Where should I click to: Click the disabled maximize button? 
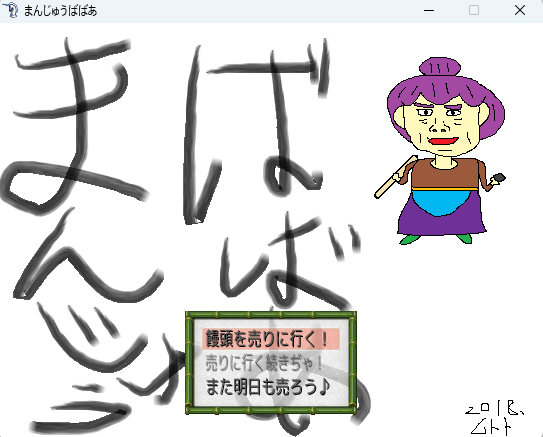(x=474, y=11)
